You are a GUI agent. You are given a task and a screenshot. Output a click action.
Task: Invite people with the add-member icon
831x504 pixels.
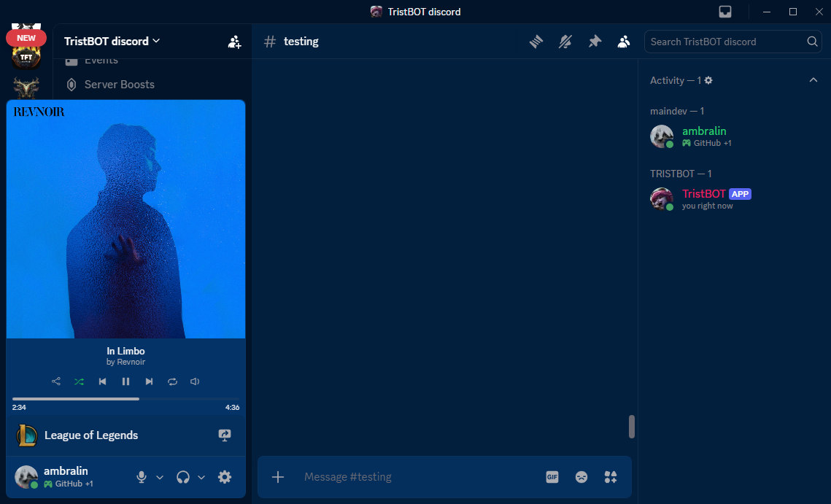[234, 42]
